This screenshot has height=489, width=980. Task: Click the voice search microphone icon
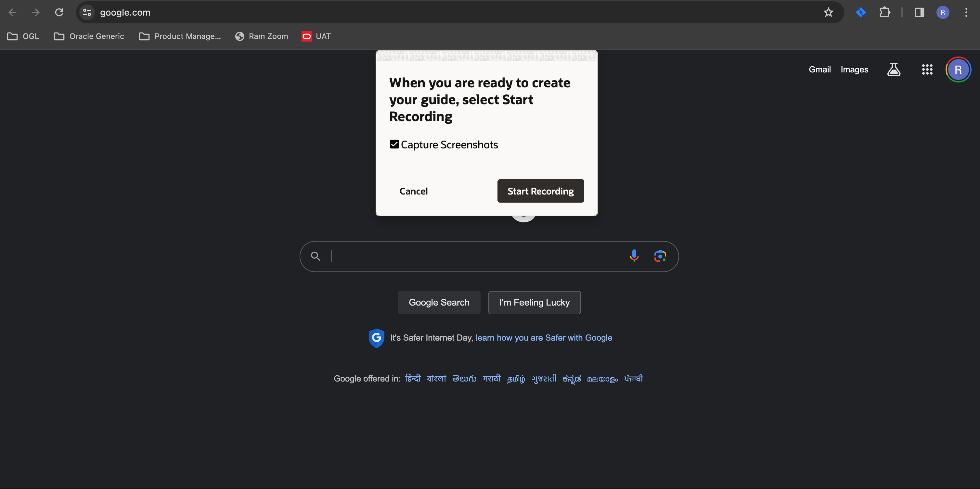[634, 256]
